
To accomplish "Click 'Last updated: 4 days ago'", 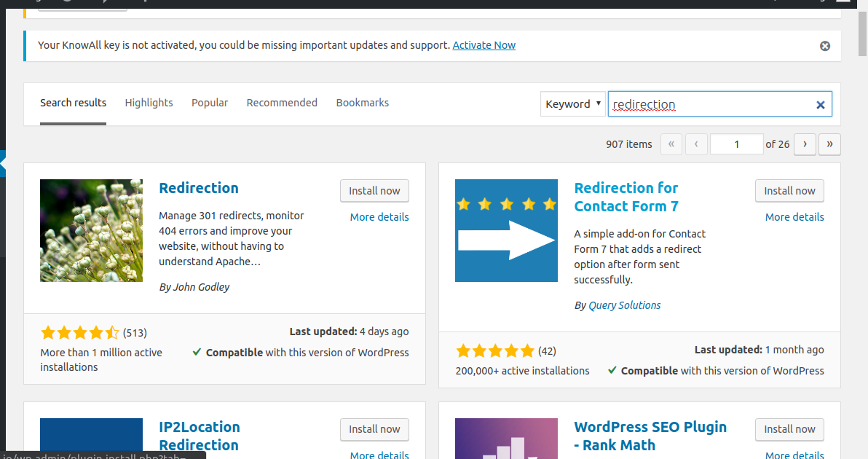I will (350, 331).
